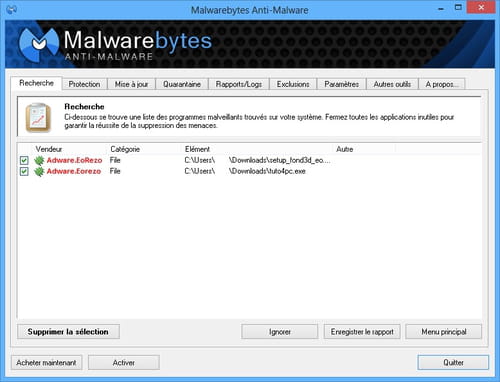Click the Activer button

[124, 362]
